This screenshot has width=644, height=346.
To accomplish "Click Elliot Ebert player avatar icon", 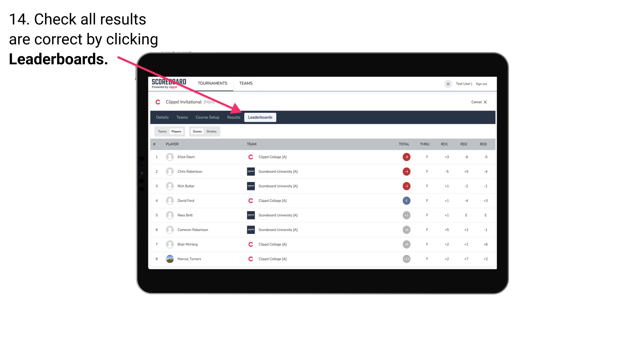I will (x=169, y=157).
